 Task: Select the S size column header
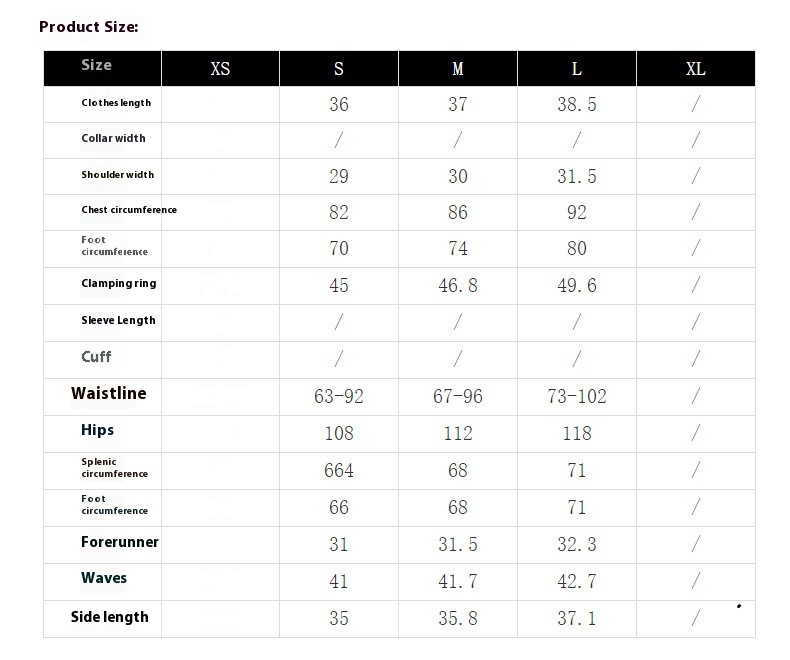[339, 69]
